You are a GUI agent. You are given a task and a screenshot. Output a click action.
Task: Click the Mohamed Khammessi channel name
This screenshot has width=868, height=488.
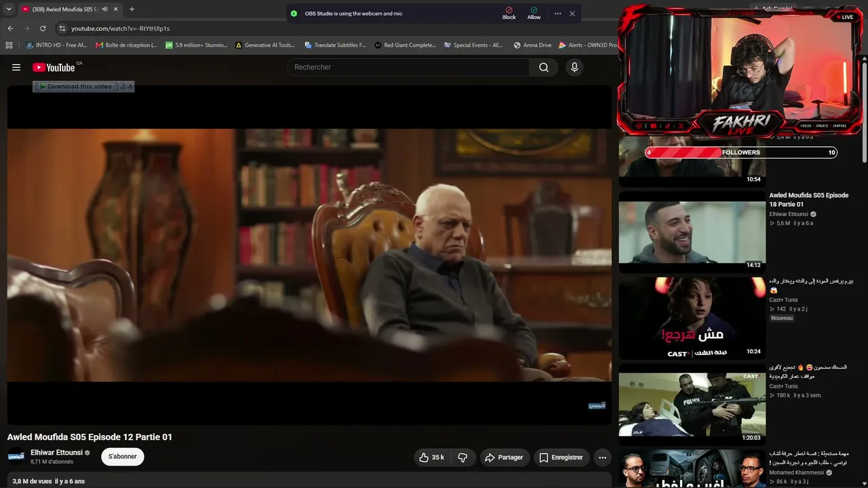click(796, 472)
